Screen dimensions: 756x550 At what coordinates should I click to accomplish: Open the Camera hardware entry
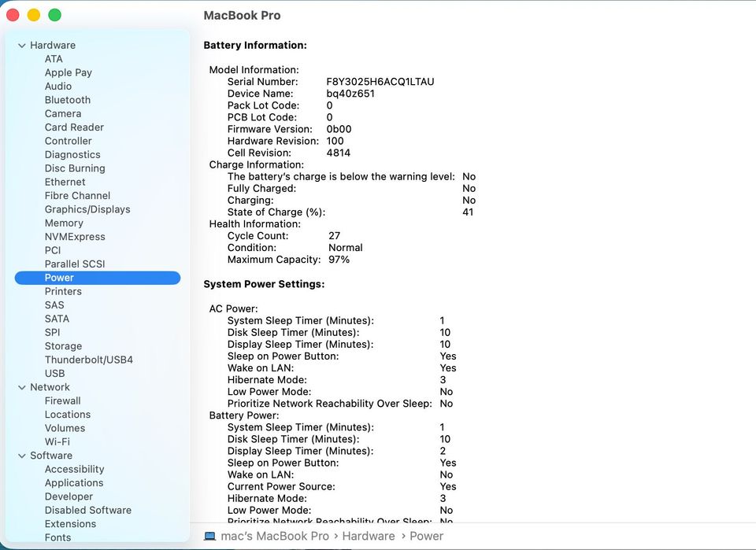pos(63,113)
